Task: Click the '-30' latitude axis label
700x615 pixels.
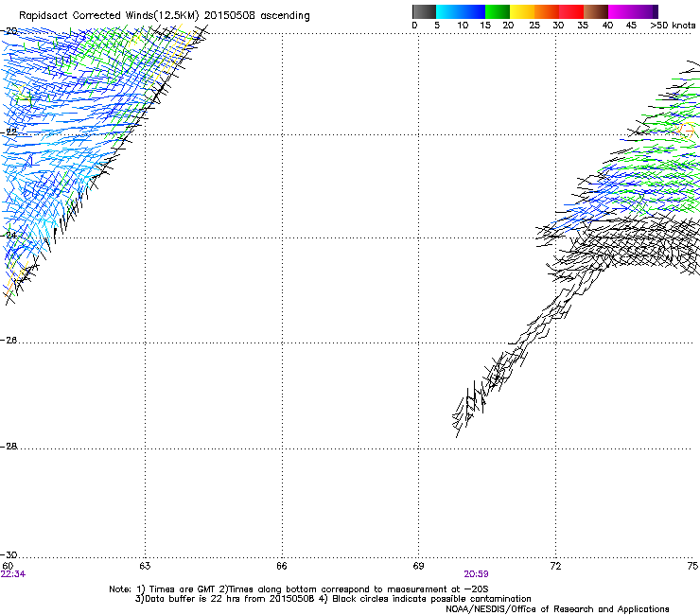Action: tap(9, 554)
